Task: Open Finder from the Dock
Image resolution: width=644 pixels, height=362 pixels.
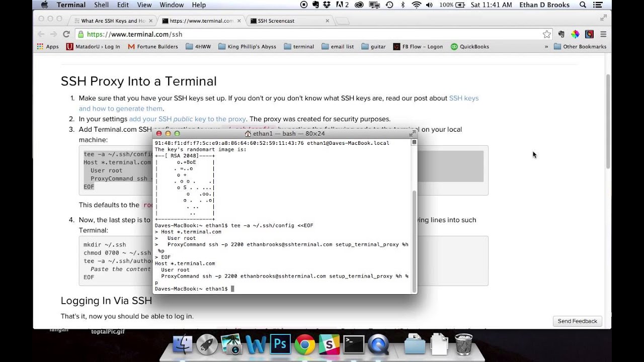Action: (182, 344)
